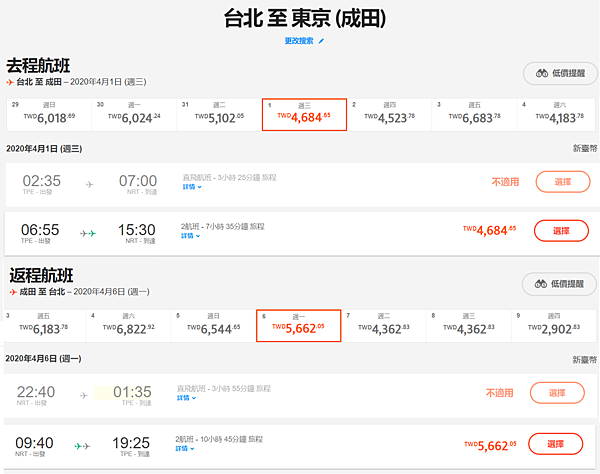
Task: Show 詳情 for the 22:40 return flight
Action: 187,397
